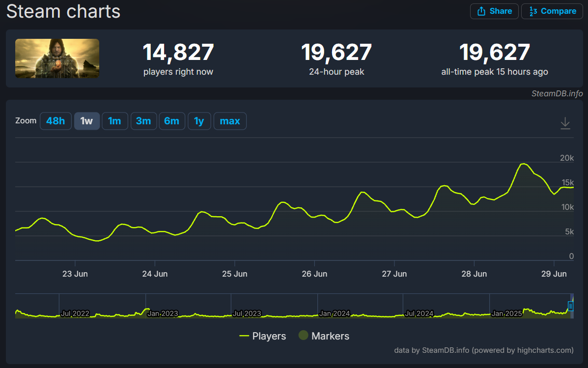Click the 5k y-axis label
The image size is (588, 368).
click(x=569, y=232)
